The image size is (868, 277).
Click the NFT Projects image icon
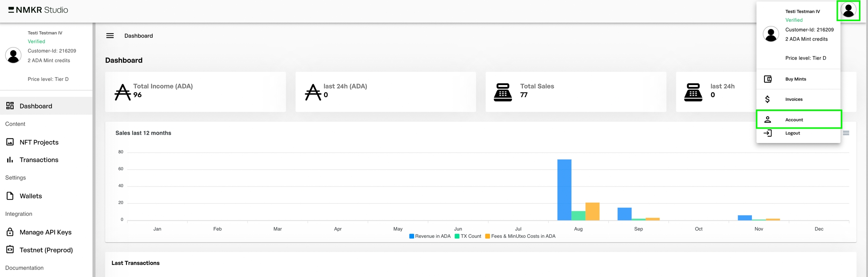(x=10, y=142)
